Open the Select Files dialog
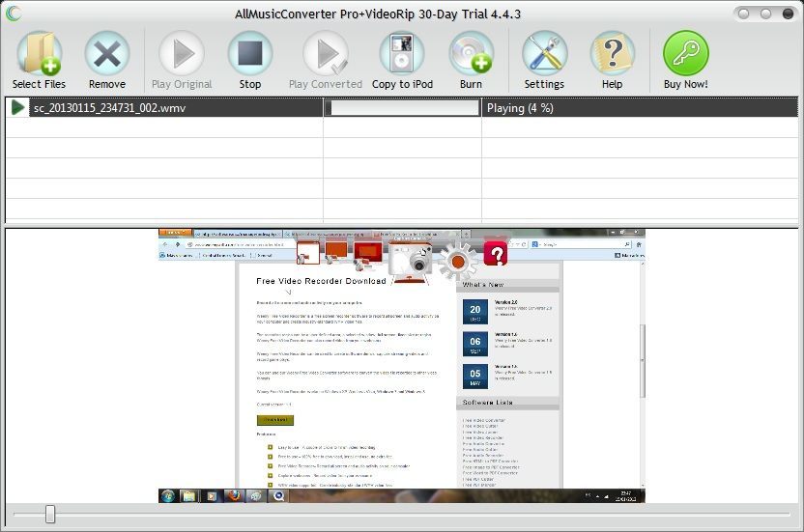 (40, 60)
